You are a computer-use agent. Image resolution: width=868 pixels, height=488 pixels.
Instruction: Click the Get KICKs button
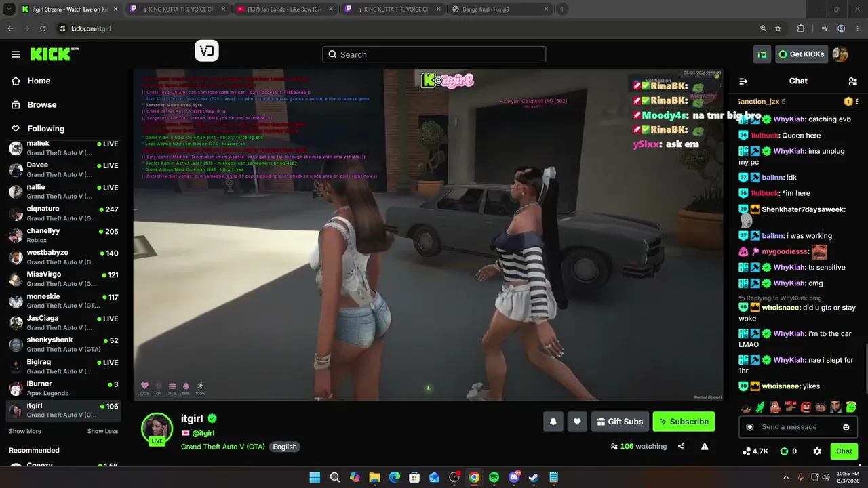click(x=802, y=54)
